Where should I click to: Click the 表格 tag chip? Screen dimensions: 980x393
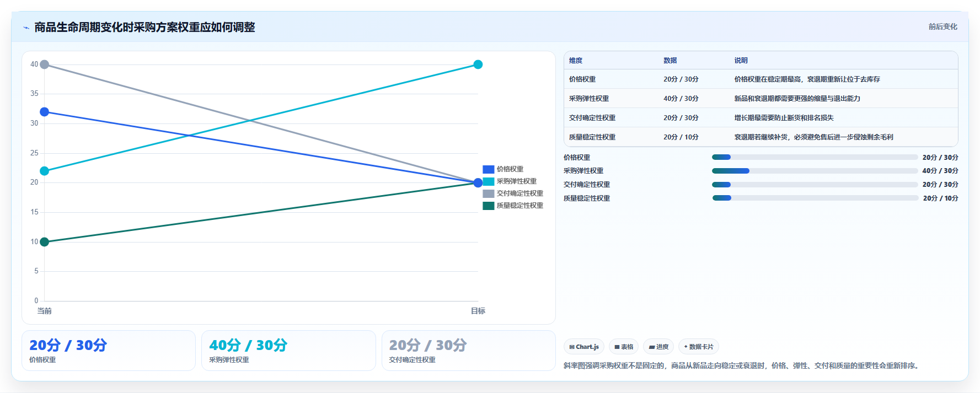point(624,347)
